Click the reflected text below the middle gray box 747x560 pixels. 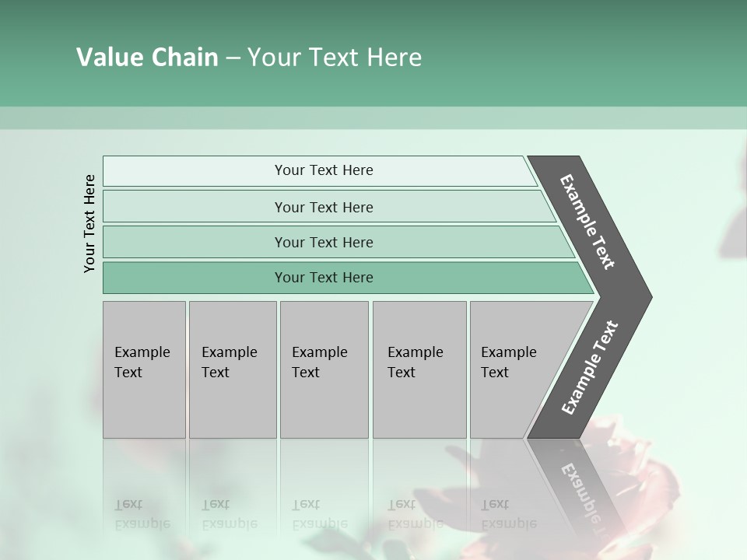pos(319,514)
